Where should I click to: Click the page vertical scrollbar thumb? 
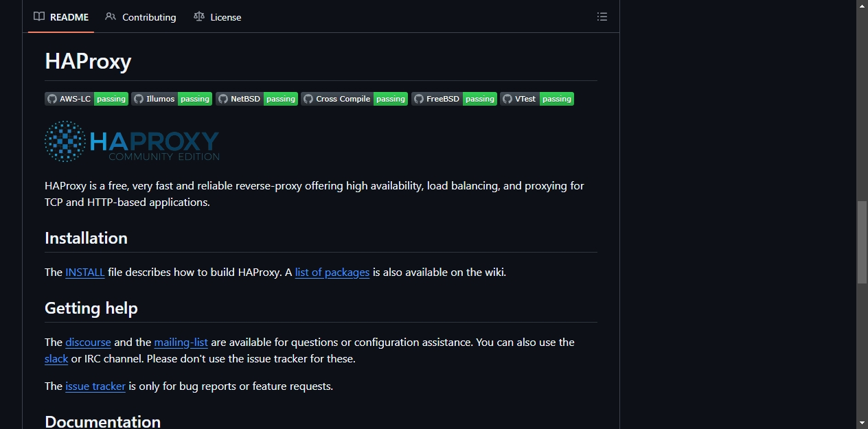[x=862, y=242]
